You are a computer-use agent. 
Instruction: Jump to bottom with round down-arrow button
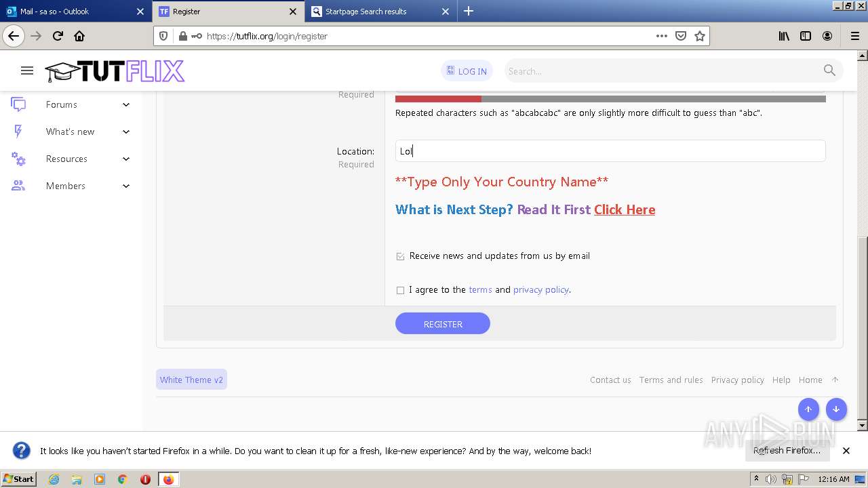click(x=836, y=409)
